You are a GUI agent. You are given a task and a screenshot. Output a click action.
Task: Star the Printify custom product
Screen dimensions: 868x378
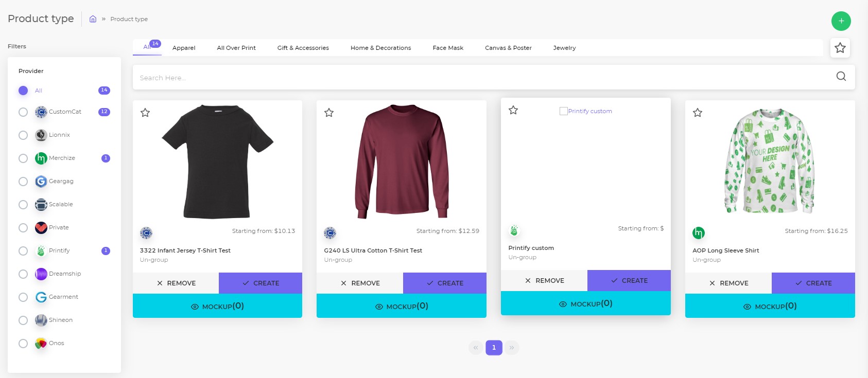[x=513, y=110]
